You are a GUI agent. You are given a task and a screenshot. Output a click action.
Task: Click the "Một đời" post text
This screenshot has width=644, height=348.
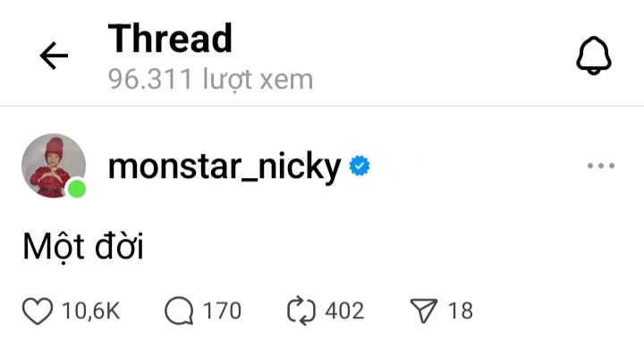(83, 247)
